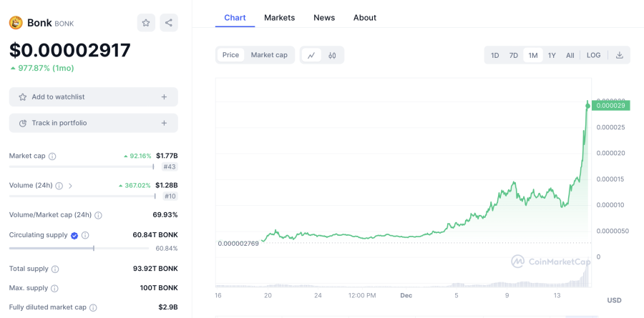Click the verified badge beside Circulating supply
Image resolution: width=644 pixels, height=318 pixels.
point(74,236)
